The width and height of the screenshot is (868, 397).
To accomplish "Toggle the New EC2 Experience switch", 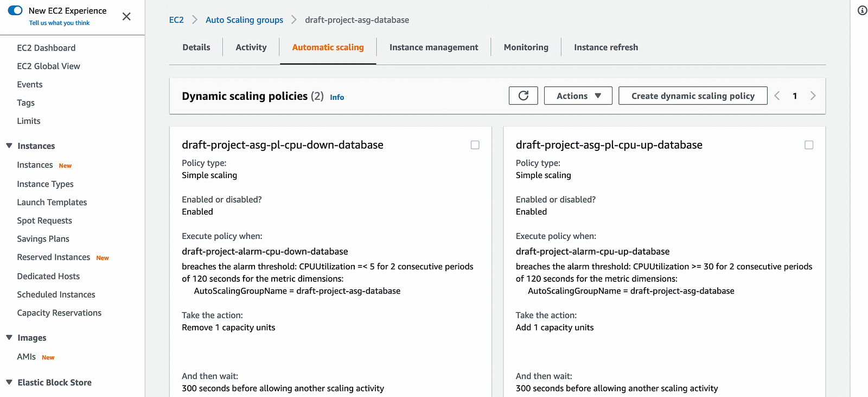I will click(15, 10).
